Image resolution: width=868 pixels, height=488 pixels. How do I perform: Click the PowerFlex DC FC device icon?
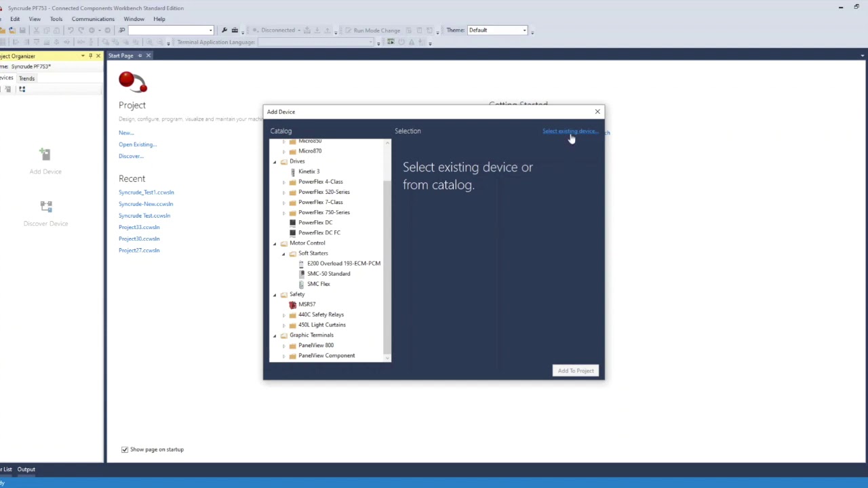[292, 232]
